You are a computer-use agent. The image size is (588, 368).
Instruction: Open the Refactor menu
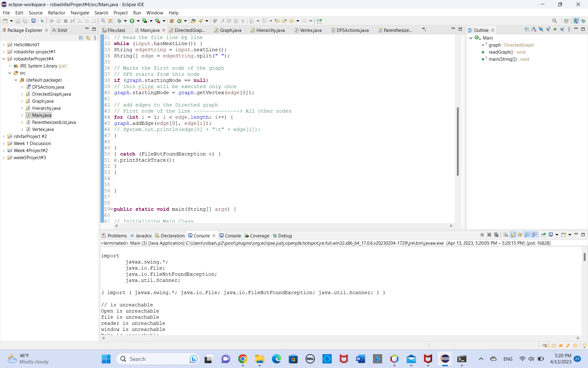[x=57, y=13]
